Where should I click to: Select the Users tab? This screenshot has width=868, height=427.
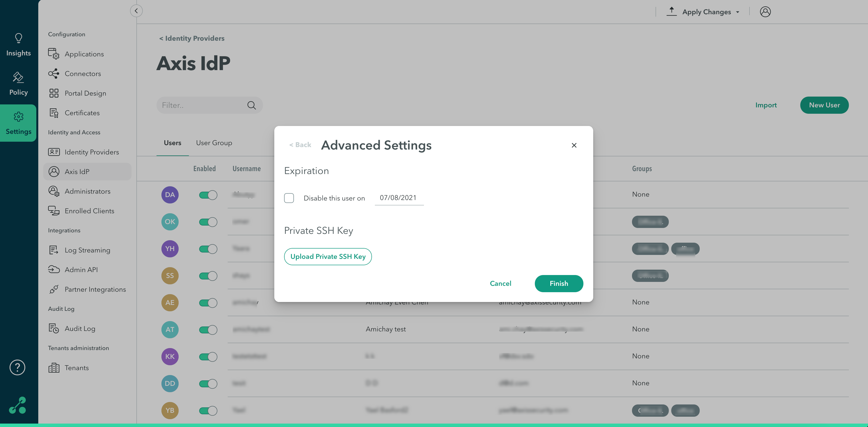[172, 143]
